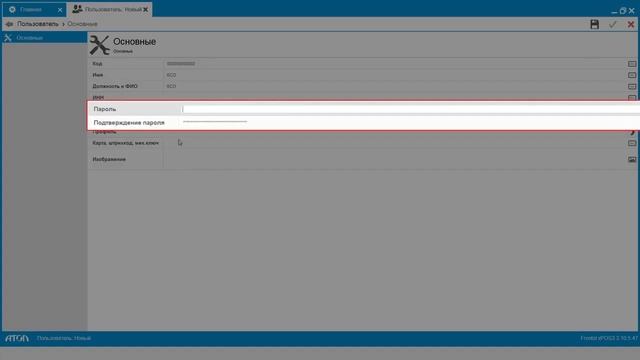Click the gear icon on first tab
640x360 pixels.
tap(12, 9)
